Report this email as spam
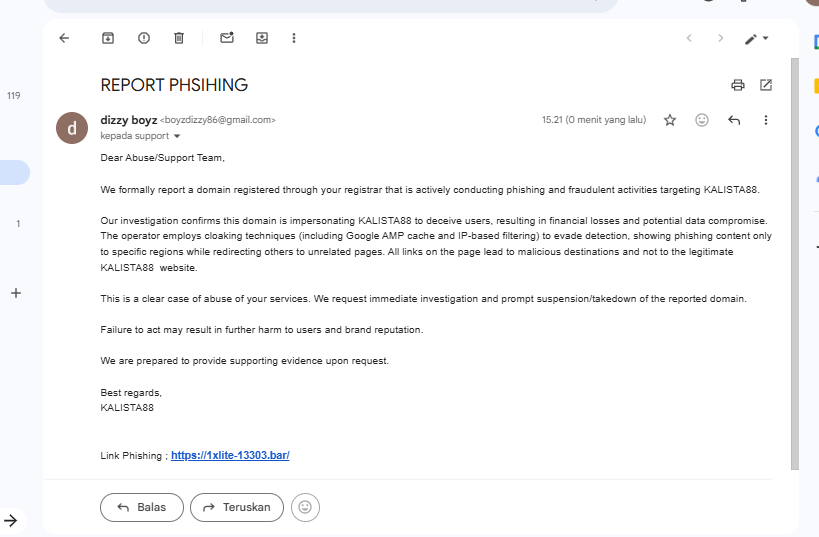This screenshot has height=537, width=819. [x=144, y=38]
